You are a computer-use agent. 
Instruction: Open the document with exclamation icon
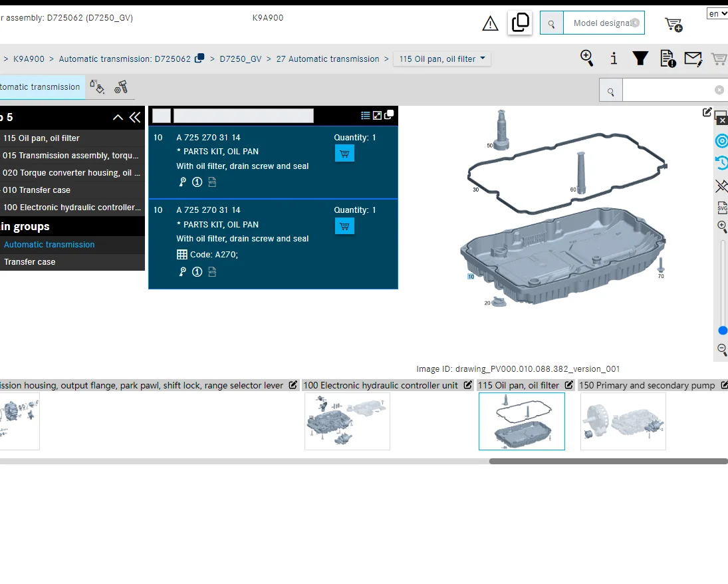tap(667, 59)
